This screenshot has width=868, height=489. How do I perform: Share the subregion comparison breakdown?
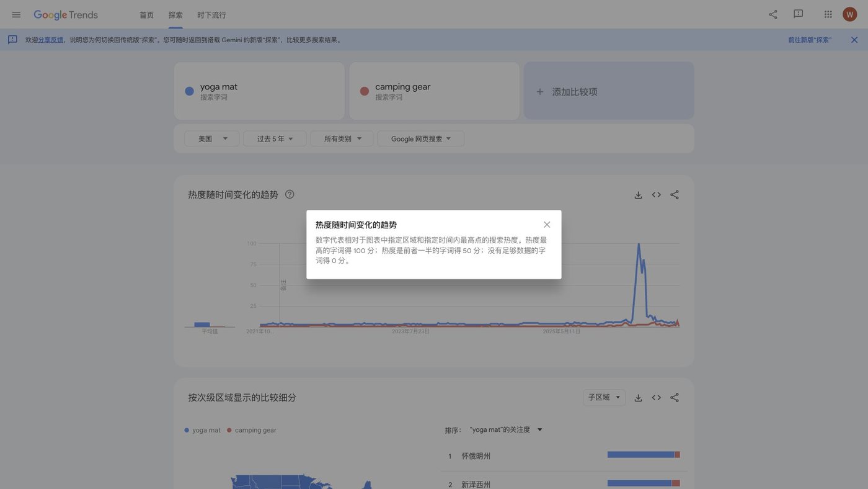[x=675, y=398]
